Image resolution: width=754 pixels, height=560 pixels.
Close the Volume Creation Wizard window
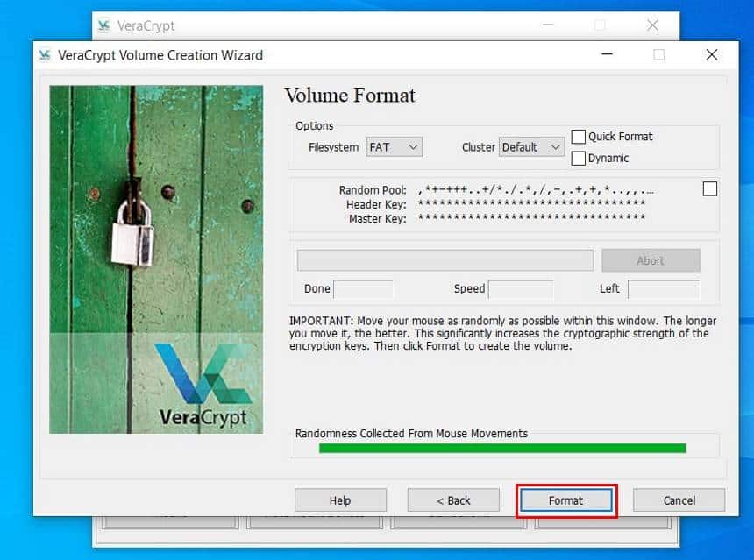pos(712,55)
